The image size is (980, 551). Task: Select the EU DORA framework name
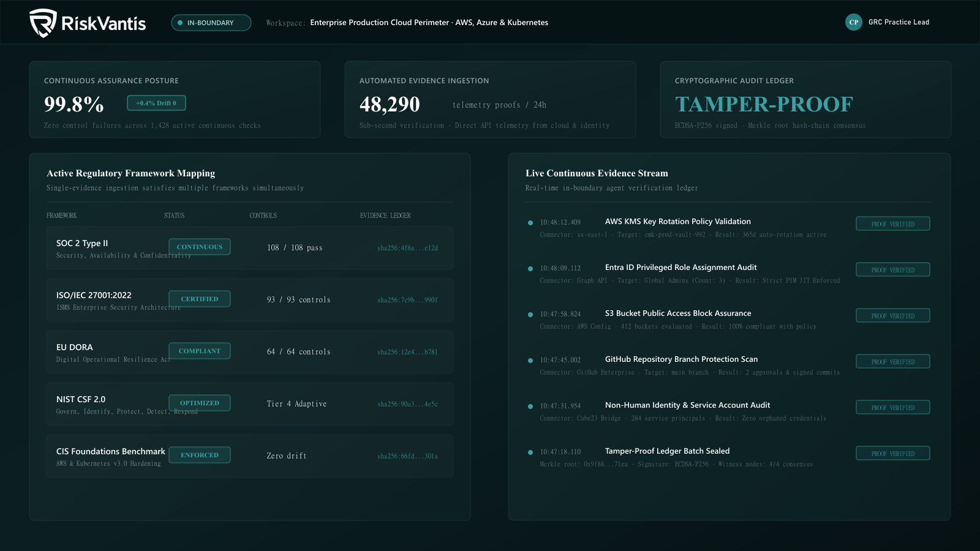[75, 347]
